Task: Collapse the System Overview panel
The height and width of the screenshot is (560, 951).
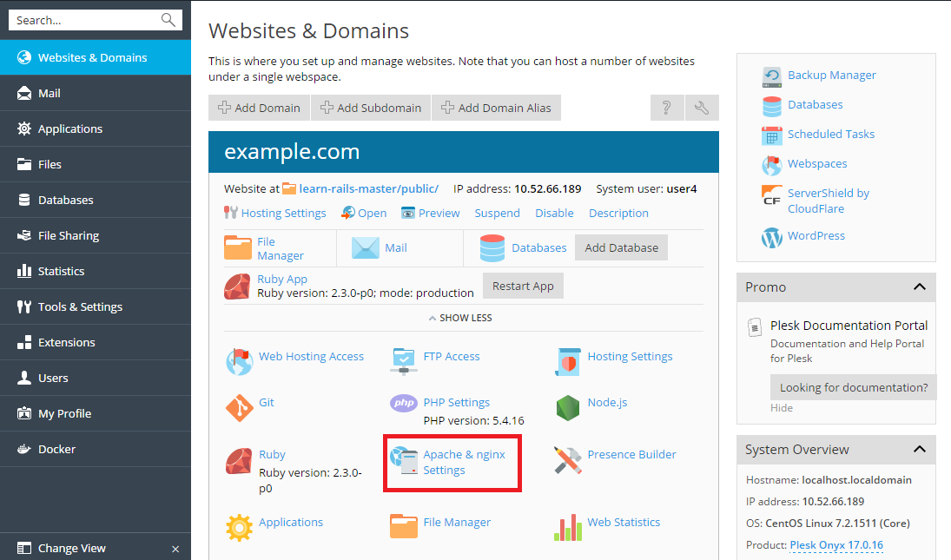Action: [919, 449]
